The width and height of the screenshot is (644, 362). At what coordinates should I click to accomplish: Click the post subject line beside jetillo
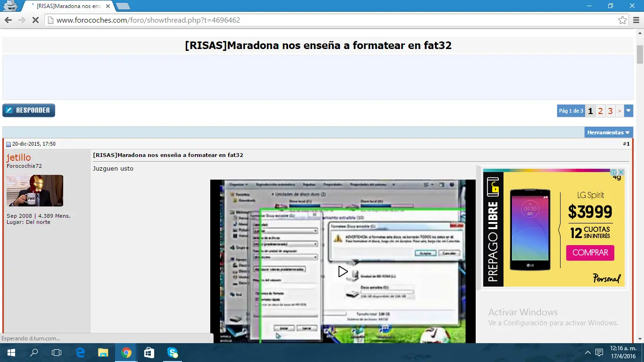168,155
